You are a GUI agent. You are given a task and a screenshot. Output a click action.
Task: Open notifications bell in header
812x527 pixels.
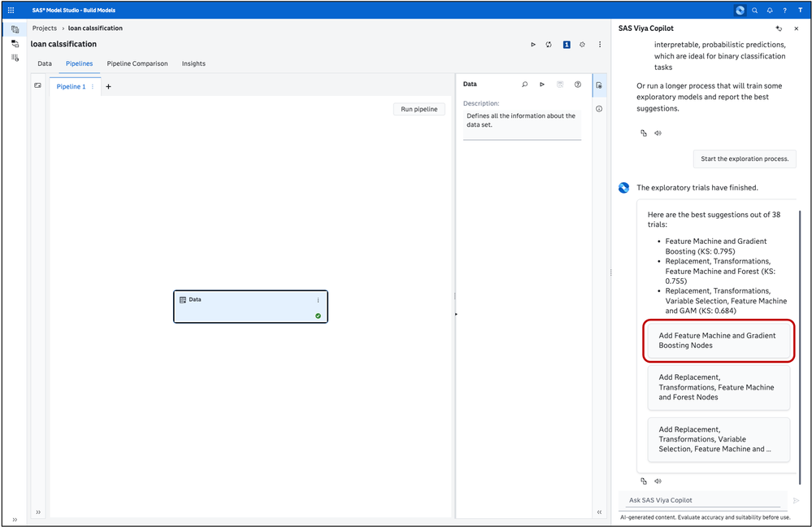tap(770, 11)
